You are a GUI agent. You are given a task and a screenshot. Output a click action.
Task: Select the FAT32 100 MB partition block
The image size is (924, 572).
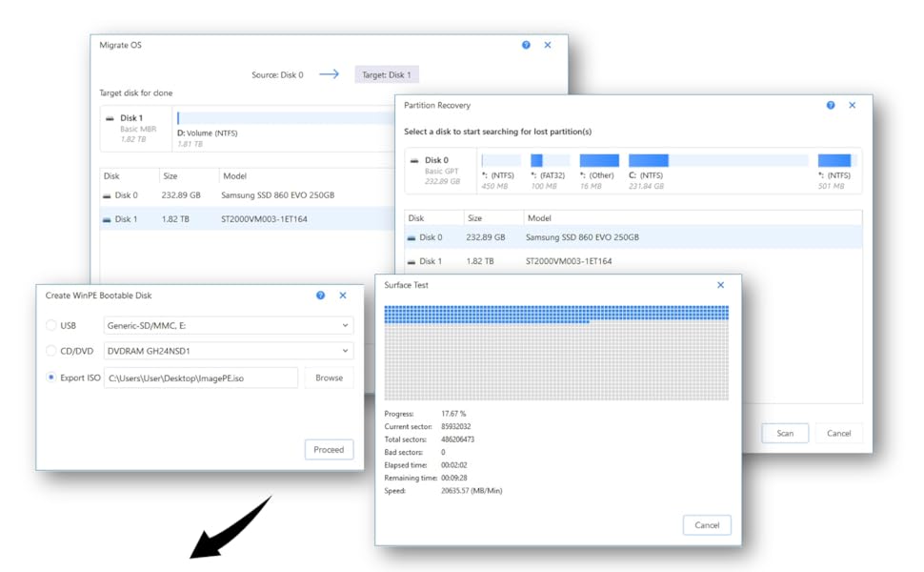click(537, 161)
